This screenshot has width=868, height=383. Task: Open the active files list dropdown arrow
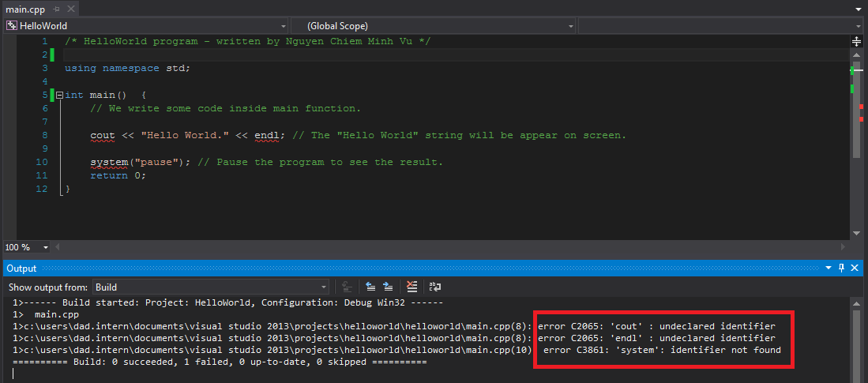858,9
